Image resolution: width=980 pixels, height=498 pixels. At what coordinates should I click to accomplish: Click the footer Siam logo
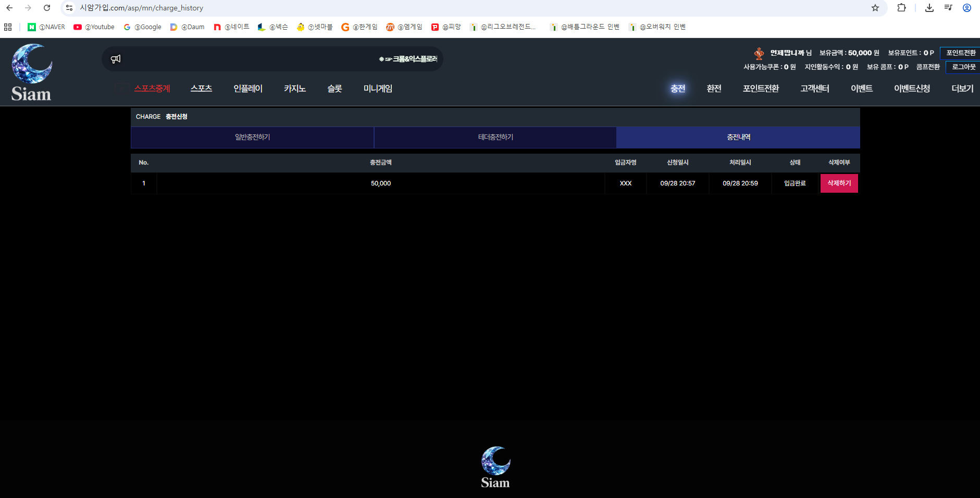tap(495, 467)
